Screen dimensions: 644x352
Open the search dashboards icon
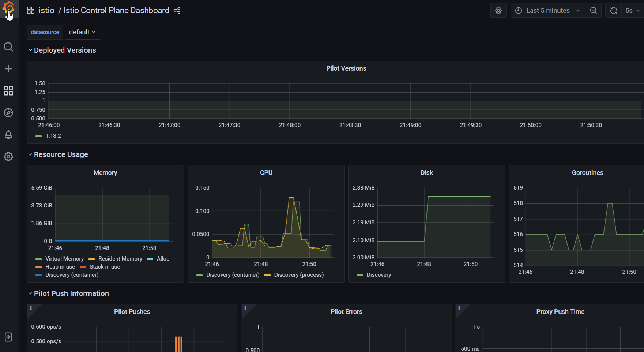click(x=8, y=47)
